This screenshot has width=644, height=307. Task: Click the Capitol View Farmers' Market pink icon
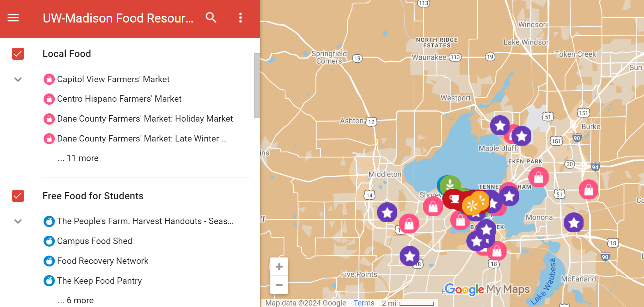pyautogui.click(x=49, y=79)
